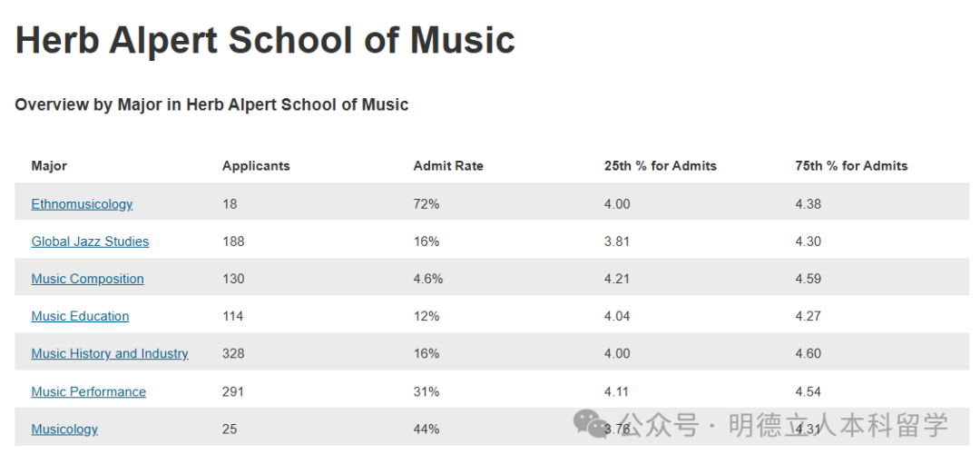Screen dimensions: 980x464
Task: Click the Applicants column header
Action: click(x=256, y=166)
